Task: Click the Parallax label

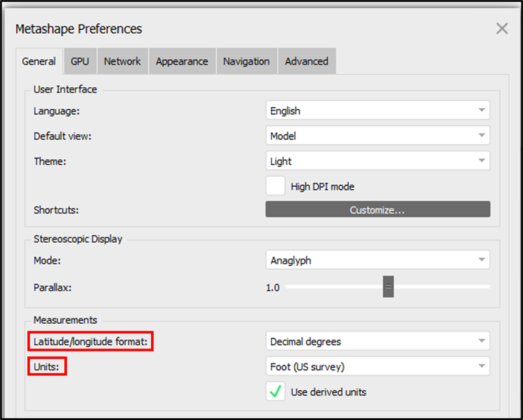Action: click(52, 288)
